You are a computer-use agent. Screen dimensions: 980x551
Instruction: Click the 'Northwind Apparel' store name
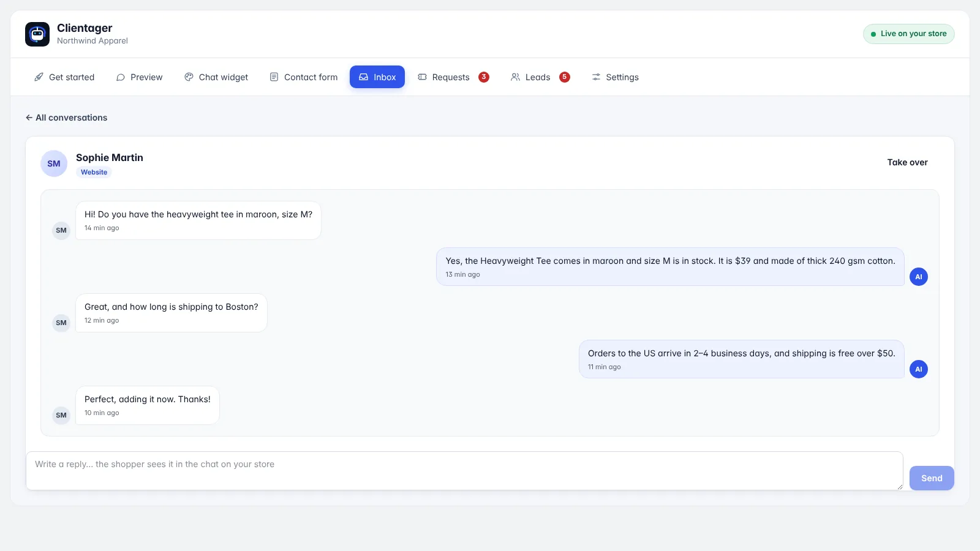[92, 41]
